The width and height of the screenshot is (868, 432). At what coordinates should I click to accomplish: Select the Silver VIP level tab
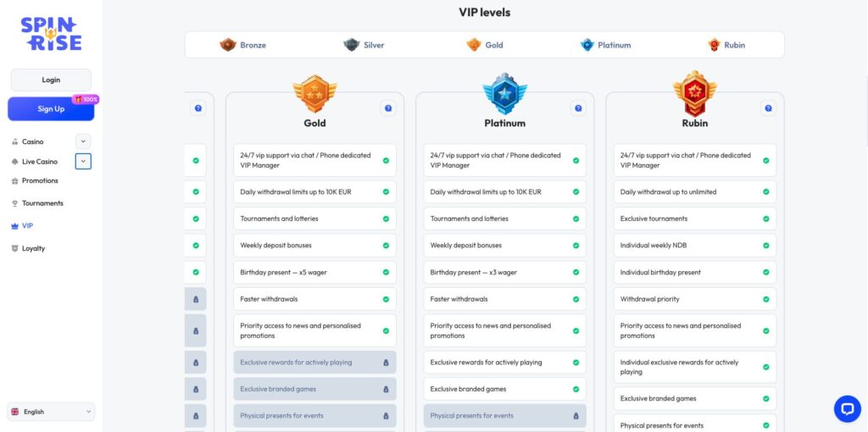[364, 45]
